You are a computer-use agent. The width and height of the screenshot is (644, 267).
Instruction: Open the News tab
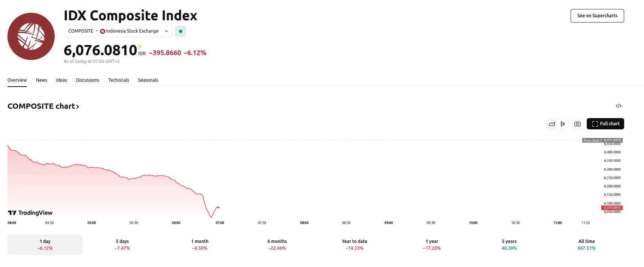click(41, 80)
